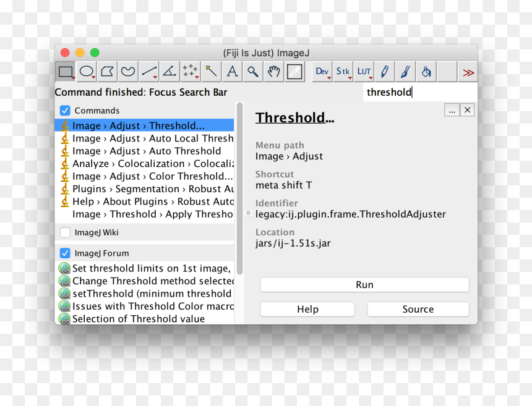The image size is (532, 406).
Task: Click the threshold search input field
Action: [x=420, y=92]
